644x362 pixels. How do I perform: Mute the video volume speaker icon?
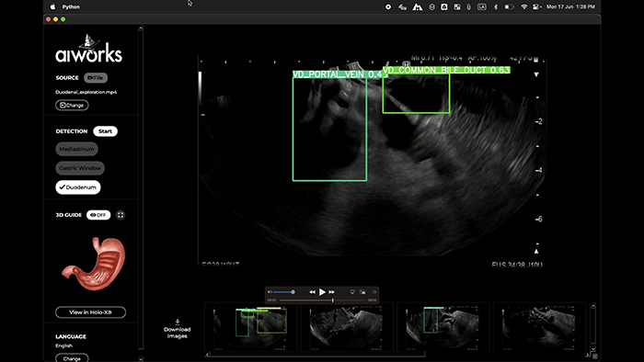point(270,292)
